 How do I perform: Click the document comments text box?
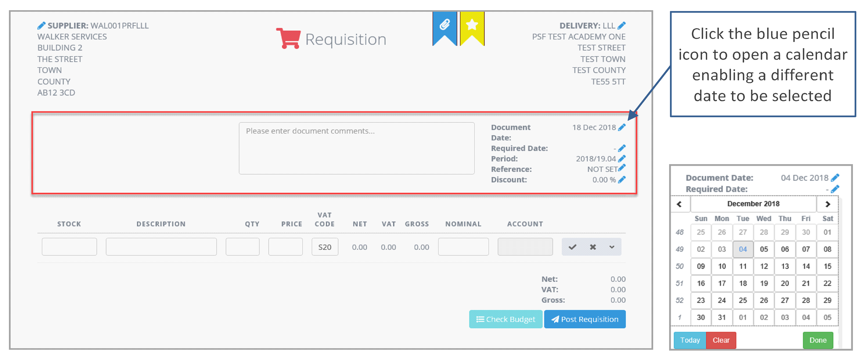[x=357, y=148]
